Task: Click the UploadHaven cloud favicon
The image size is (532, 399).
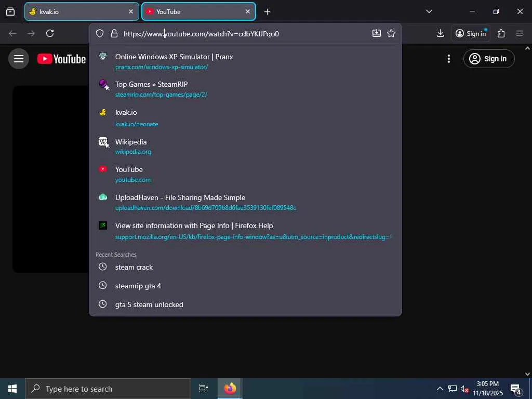Action: tap(103, 197)
